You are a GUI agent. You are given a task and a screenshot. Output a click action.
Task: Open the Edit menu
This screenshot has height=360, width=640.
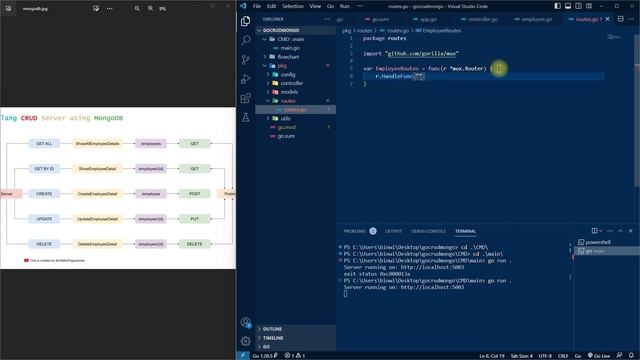(271, 6)
